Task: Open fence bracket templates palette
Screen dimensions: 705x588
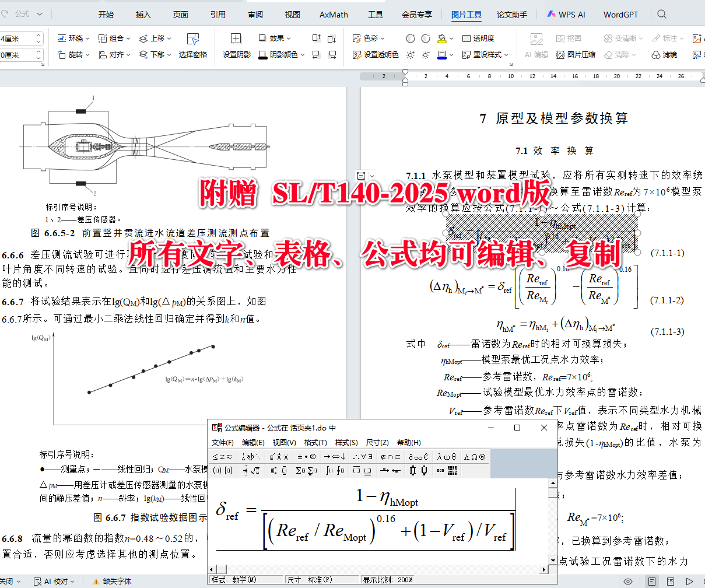Action: click(x=222, y=470)
